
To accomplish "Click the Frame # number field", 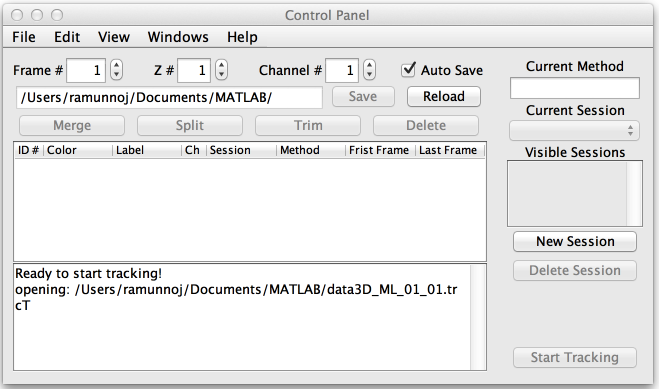I will click(x=86, y=70).
